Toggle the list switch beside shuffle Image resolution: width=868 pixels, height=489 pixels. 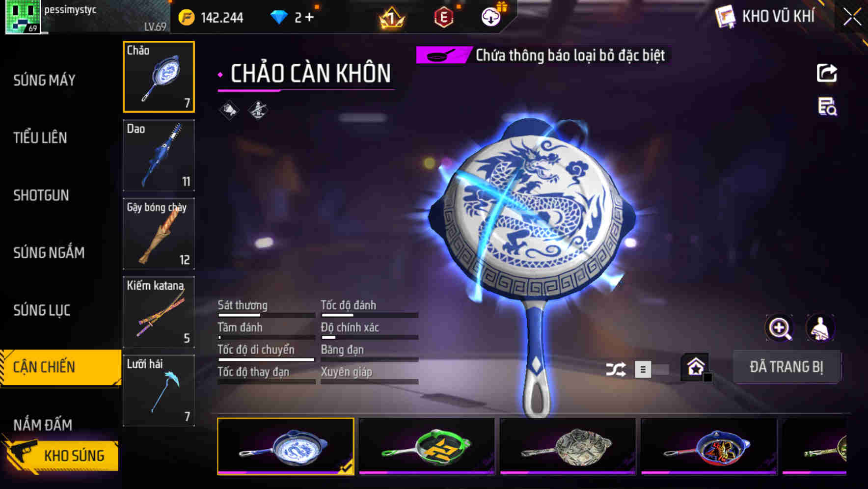click(x=651, y=369)
